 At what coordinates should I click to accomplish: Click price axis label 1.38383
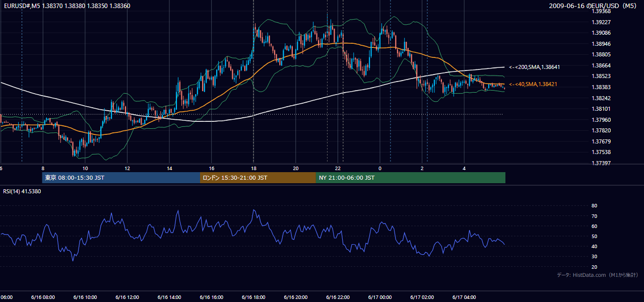pos(602,87)
